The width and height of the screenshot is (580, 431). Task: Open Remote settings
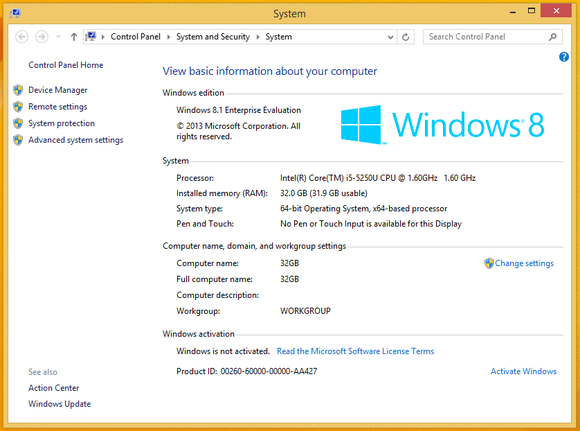point(58,107)
